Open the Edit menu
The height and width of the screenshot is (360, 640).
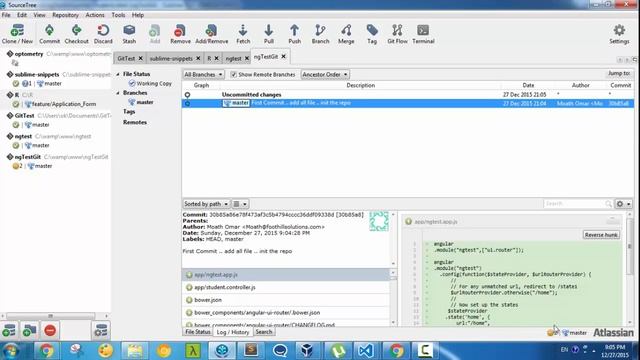click(22, 15)
